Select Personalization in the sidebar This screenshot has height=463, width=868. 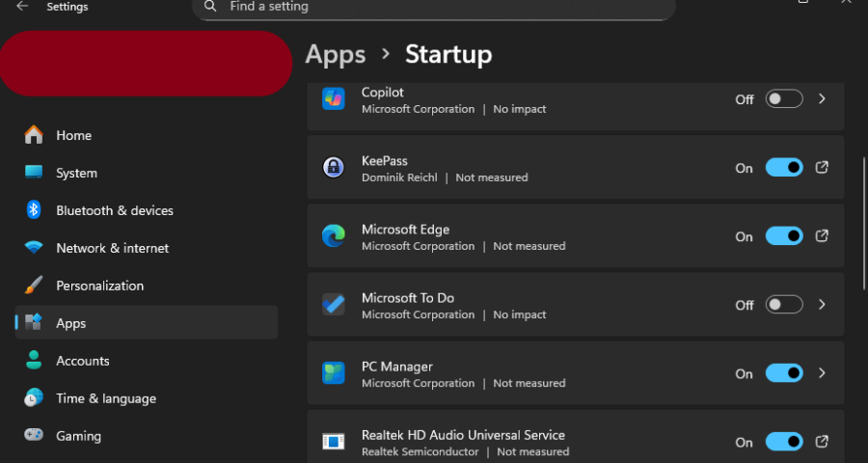point(147,286)
